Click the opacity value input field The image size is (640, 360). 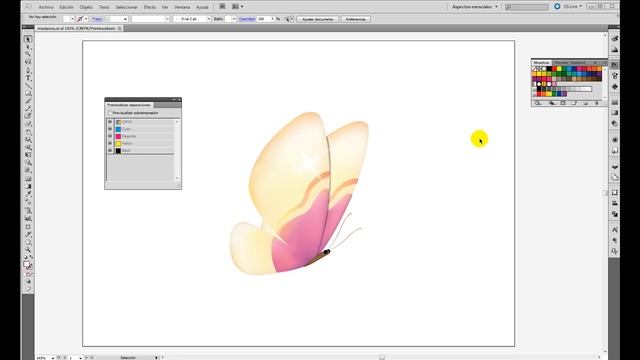[x=263, y=19]
